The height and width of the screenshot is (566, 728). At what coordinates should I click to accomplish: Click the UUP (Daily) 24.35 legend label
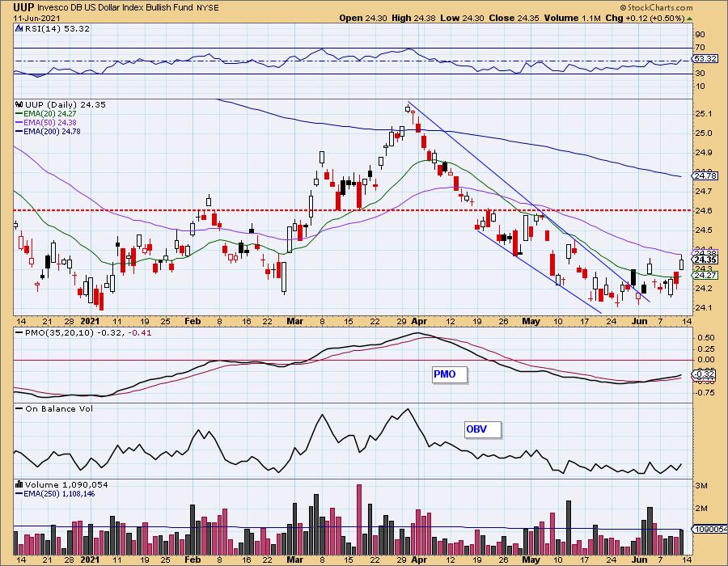pos(66,104)
